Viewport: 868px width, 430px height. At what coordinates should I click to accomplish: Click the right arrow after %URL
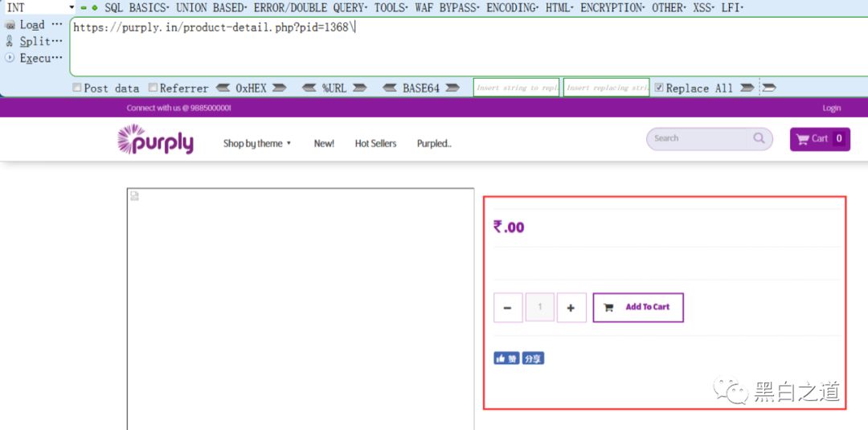(x=360, y=88)
